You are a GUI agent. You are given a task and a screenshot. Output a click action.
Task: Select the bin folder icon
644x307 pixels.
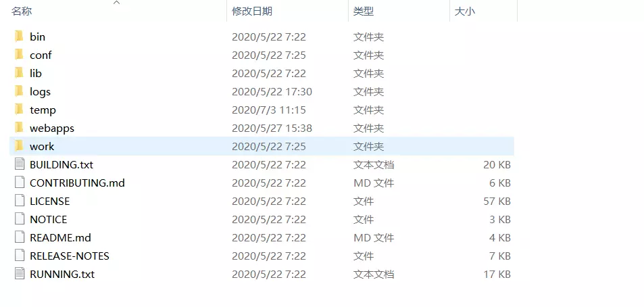(x=19, y=37)
